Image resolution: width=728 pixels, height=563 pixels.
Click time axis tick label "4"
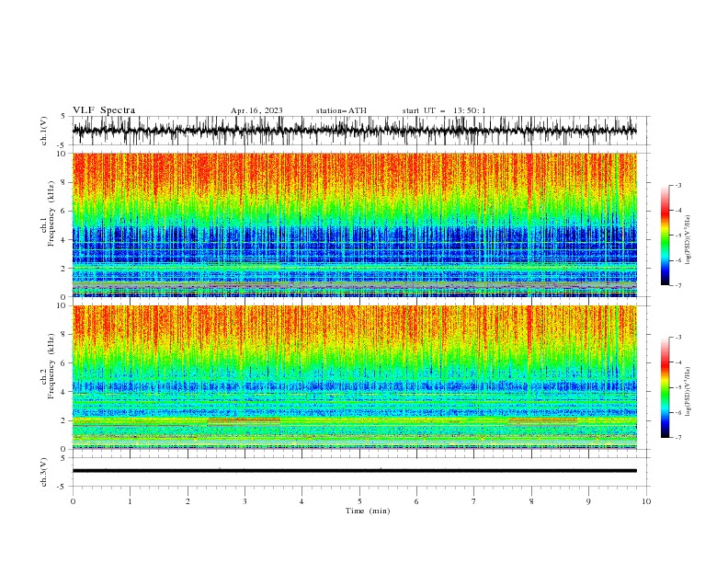[301, 501]
